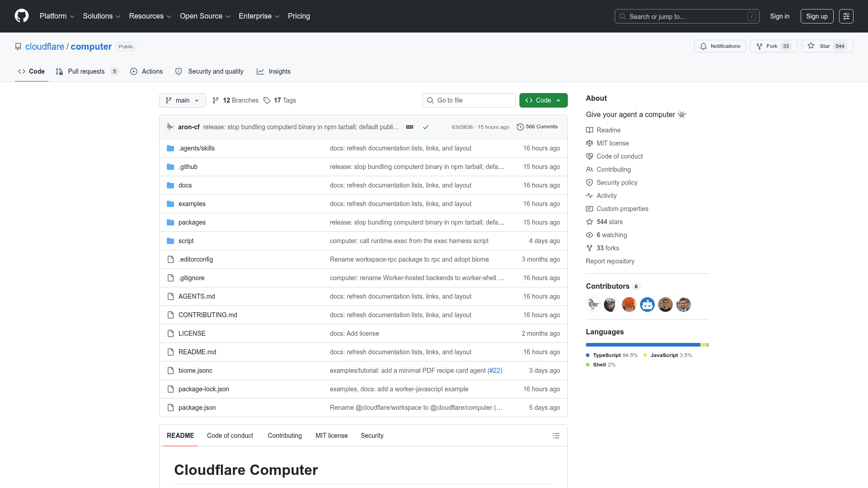Click the Sign in link
This screenshot has width=868, height=488.
780,16
